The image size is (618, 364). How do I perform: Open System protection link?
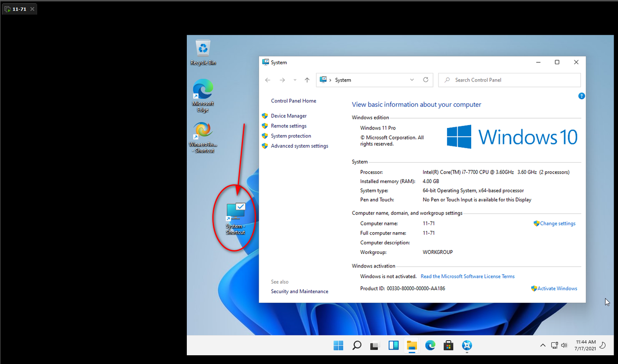point(291,136)
